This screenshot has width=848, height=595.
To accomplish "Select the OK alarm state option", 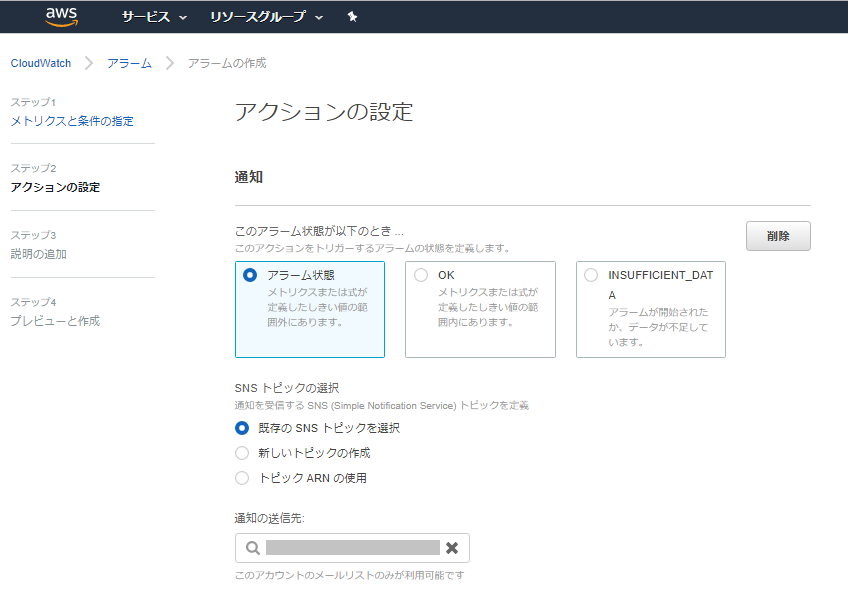I will click(420, 274).
